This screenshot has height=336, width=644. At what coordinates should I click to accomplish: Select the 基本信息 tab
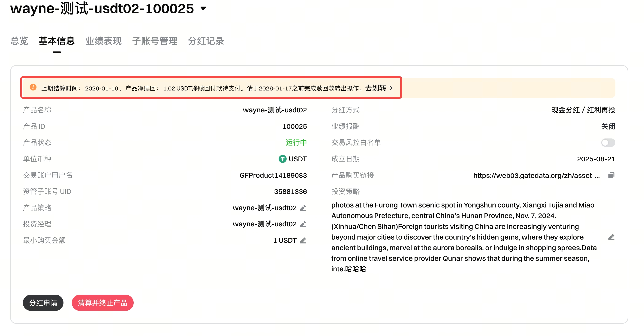pos(57,41)
